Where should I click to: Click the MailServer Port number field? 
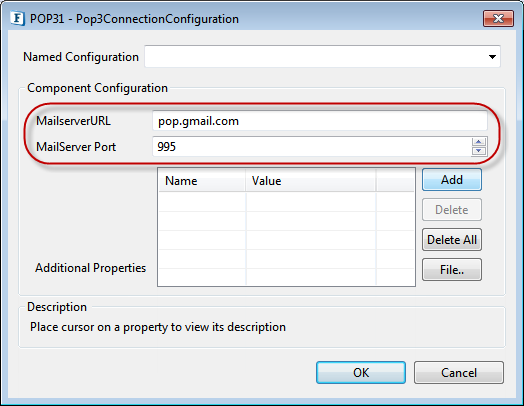point(312,146)
